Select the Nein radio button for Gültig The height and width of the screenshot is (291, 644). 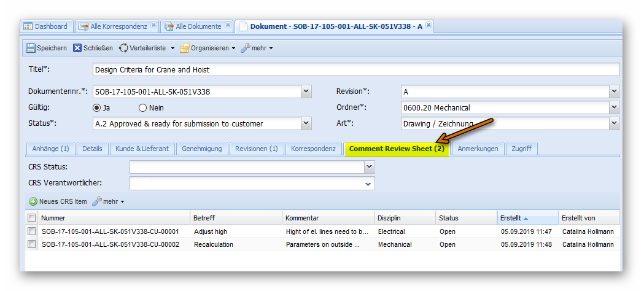[143, 107]
